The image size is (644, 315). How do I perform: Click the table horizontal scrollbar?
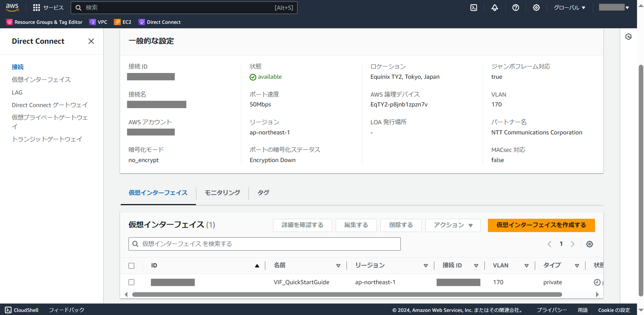coord(347,295)
